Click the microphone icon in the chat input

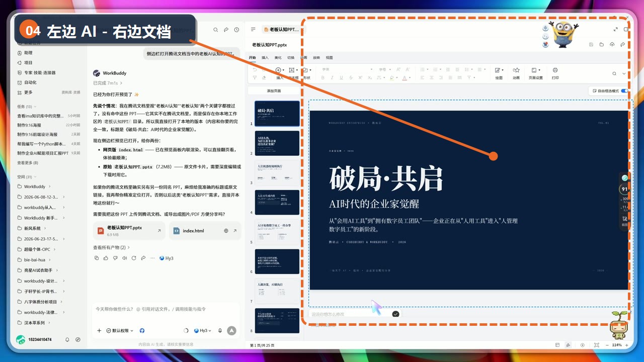220,330
